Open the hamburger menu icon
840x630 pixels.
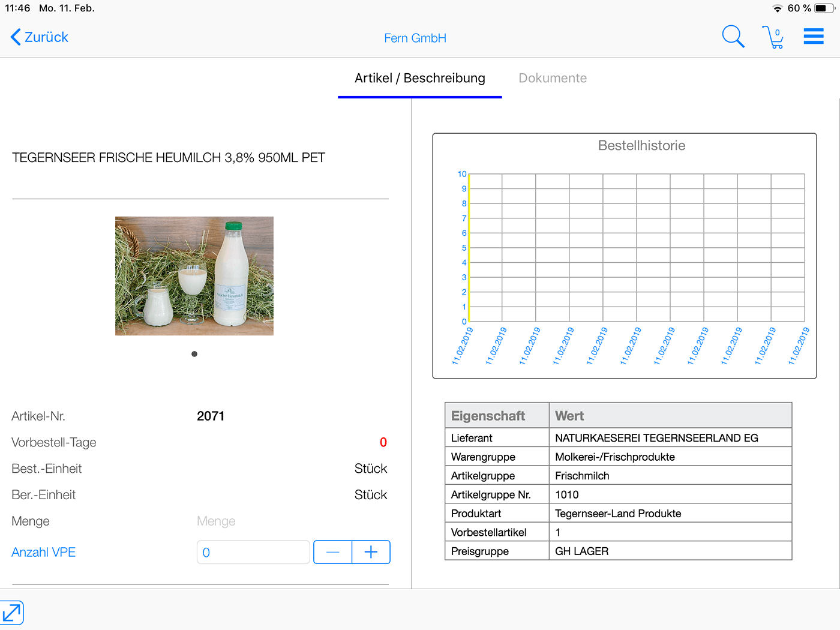pyautogui.click(x=814, y=37)
